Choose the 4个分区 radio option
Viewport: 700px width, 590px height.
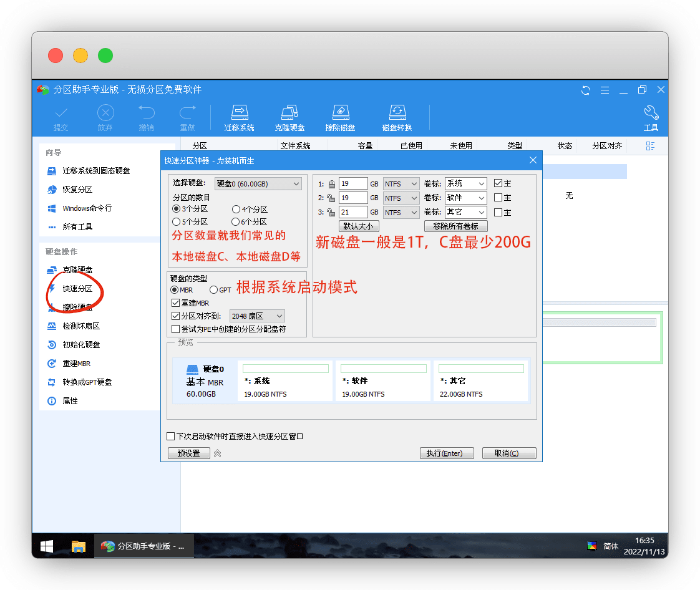click(236, 210)
